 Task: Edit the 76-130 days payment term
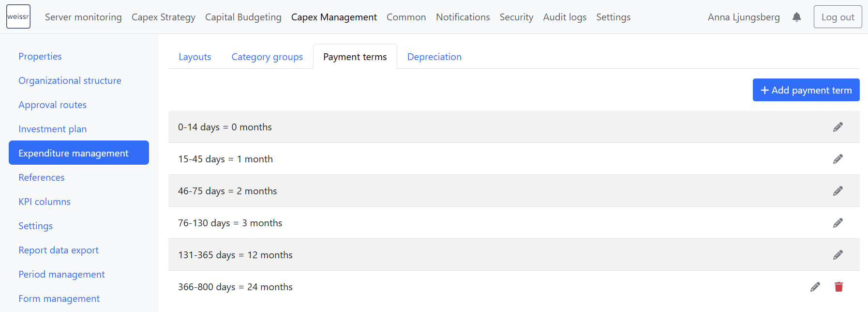pyautogui.click(x=838, y=223)
